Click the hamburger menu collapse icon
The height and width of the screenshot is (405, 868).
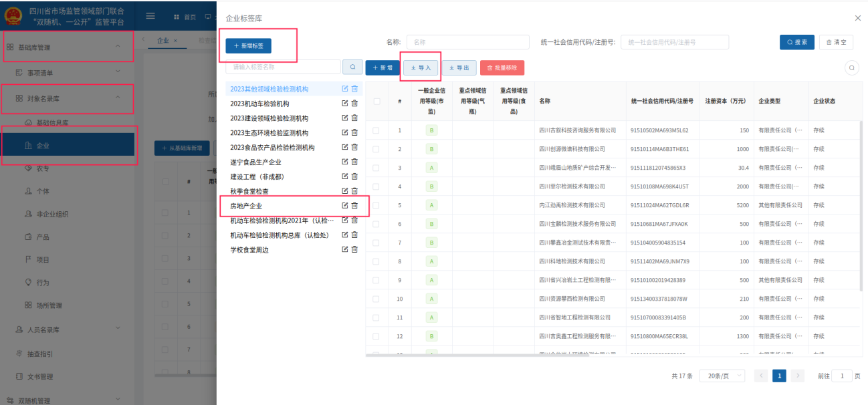coord(150,16)
